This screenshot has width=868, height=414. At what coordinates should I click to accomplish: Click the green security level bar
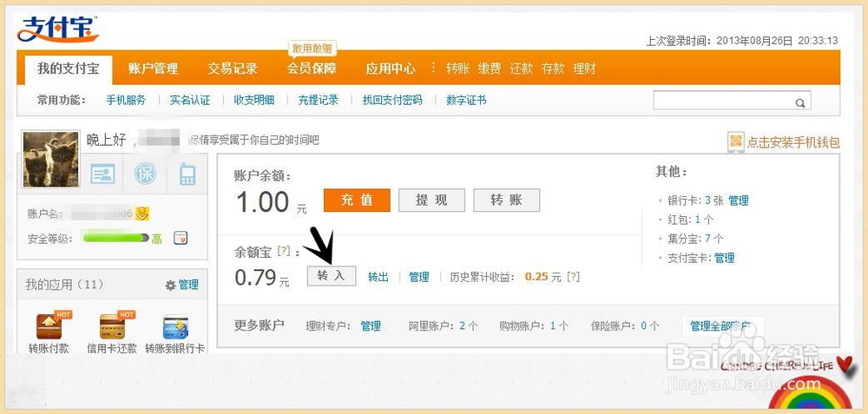115,238
